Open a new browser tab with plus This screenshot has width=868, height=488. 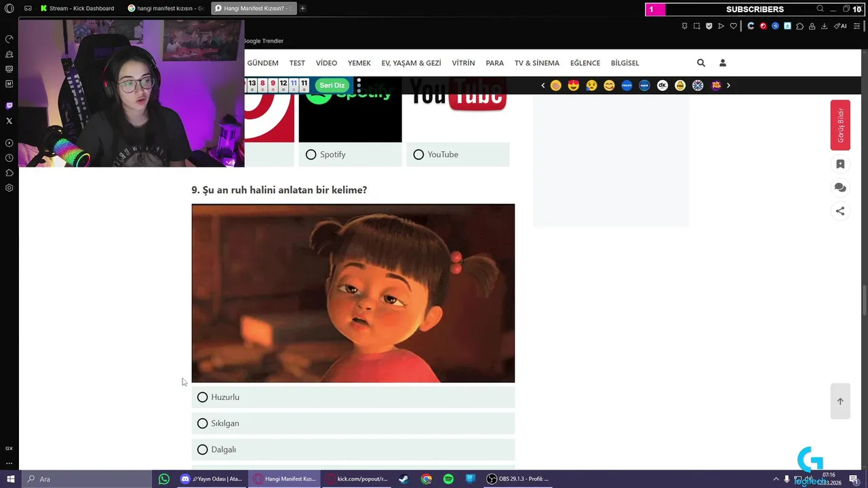[302, 9]
